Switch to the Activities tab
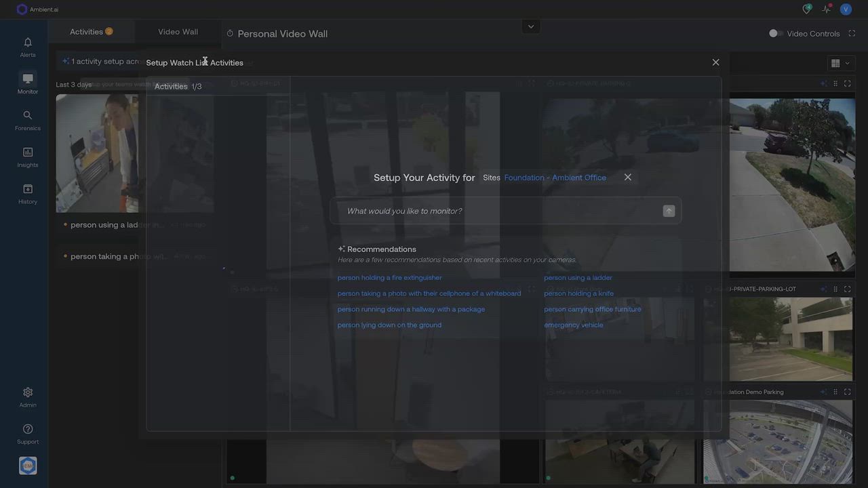Screen dimensions: 868x488 [x=91, y=32]
